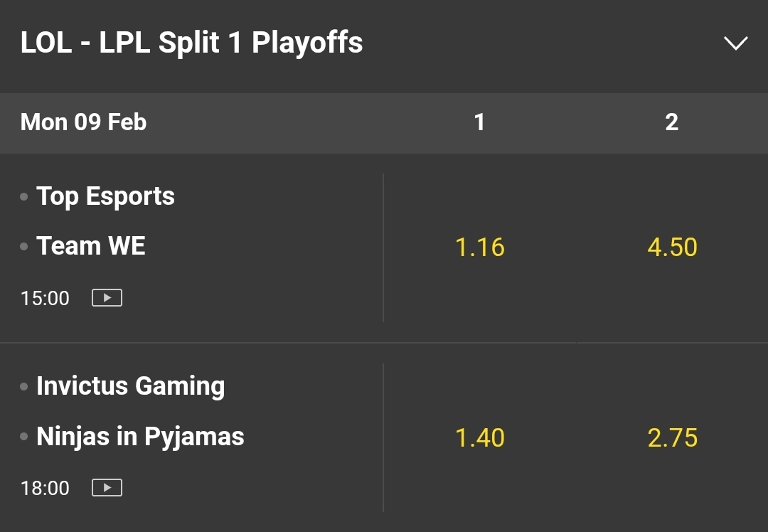The width and height of the screenshot is (768, 532).
Task: Click the dot beside Ninjas in Pyjamas
Action: (24, 437)
